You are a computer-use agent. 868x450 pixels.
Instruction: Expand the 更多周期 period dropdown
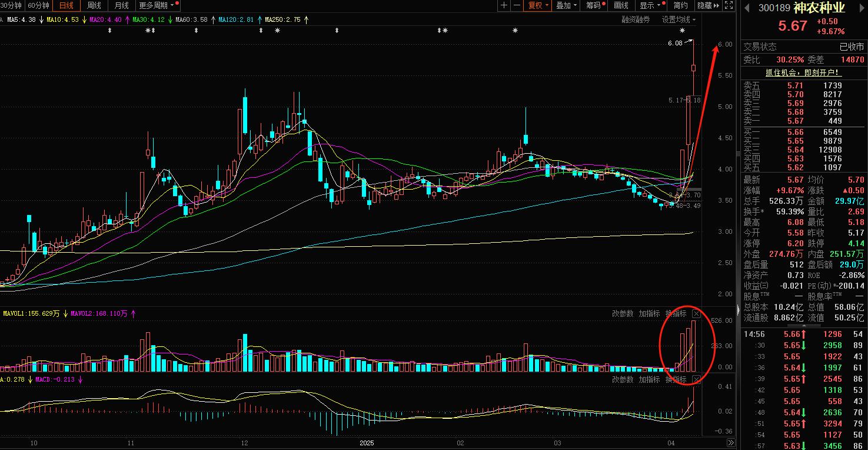[159, 5]
